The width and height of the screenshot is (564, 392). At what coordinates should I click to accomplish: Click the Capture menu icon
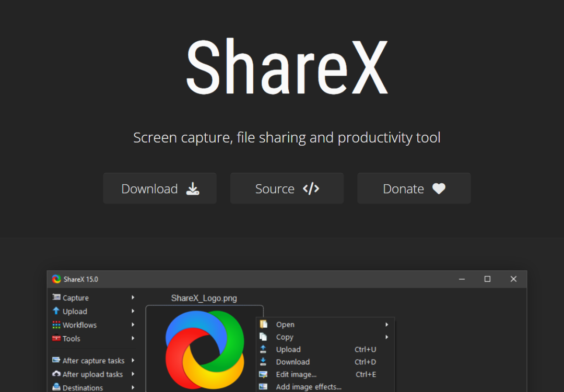tap(56, 297)
